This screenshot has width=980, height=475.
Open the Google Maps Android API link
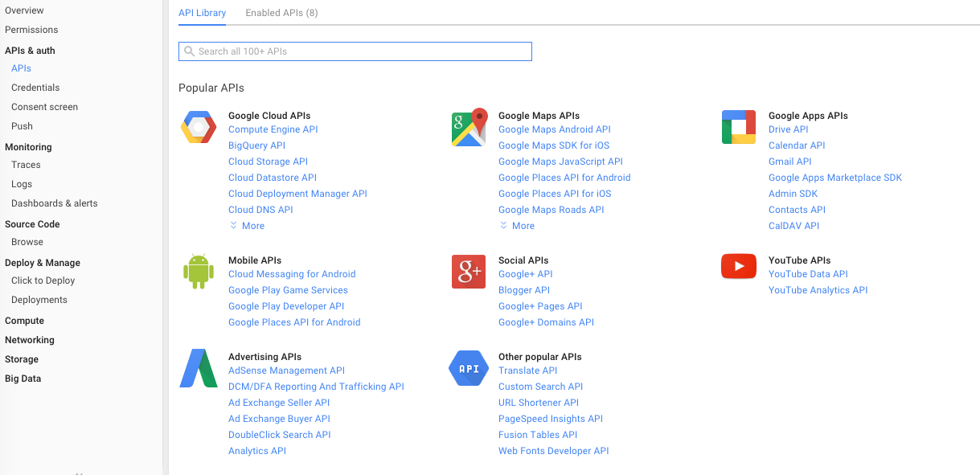coord(555,129)
